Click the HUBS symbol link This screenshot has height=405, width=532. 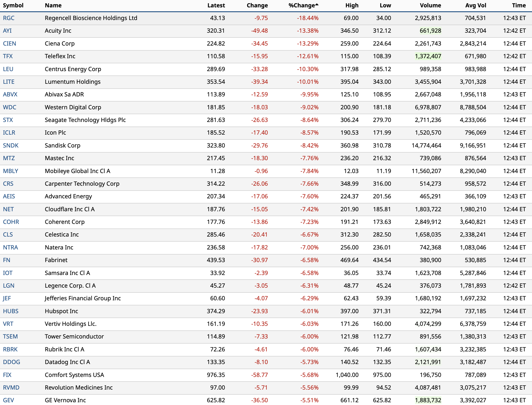point(11,311)
